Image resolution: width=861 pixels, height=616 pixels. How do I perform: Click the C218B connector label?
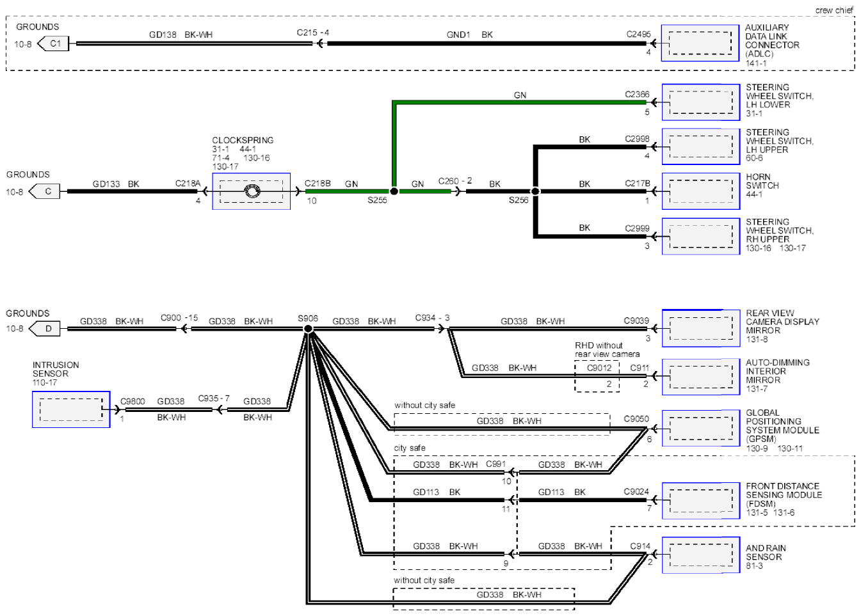[x=318, y=184]
